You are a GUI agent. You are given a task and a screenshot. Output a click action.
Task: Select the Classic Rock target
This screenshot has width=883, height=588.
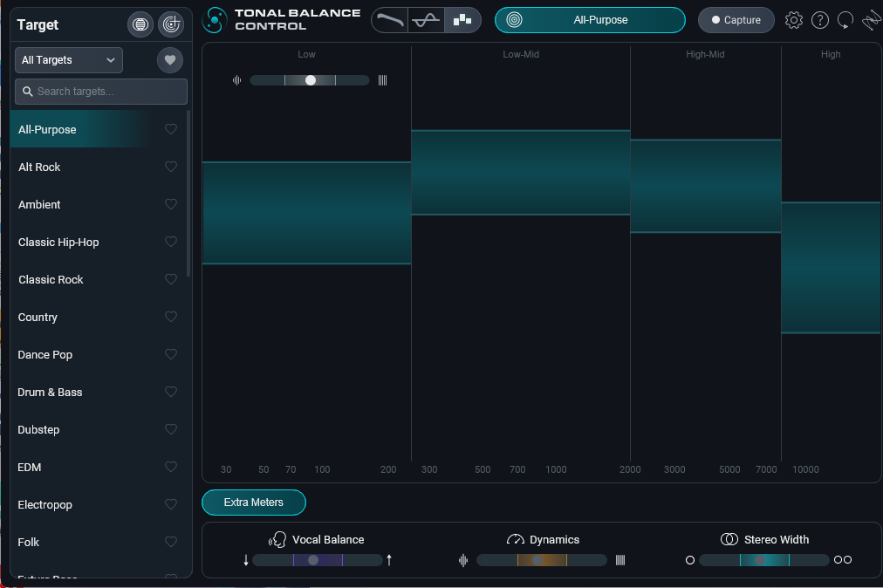[99, 279]
